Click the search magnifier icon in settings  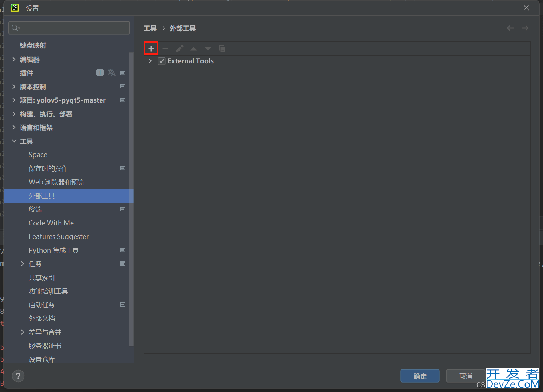(16, 28)
